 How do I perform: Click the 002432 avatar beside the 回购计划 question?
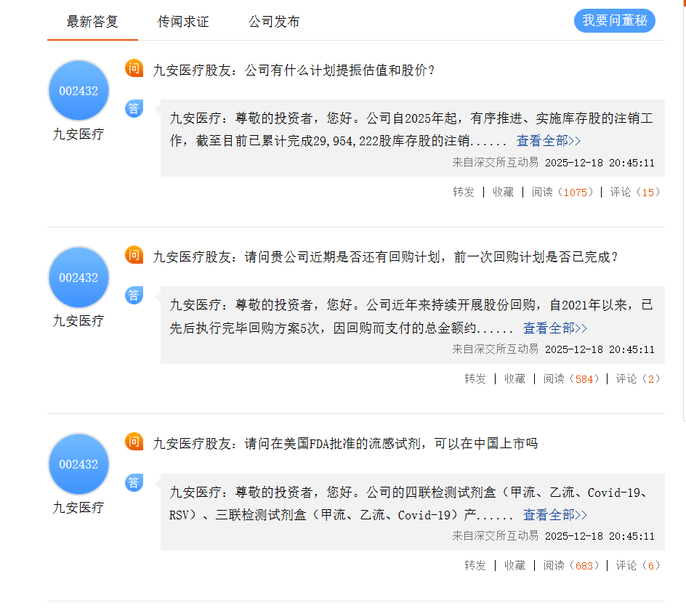[x=78, y=277]
